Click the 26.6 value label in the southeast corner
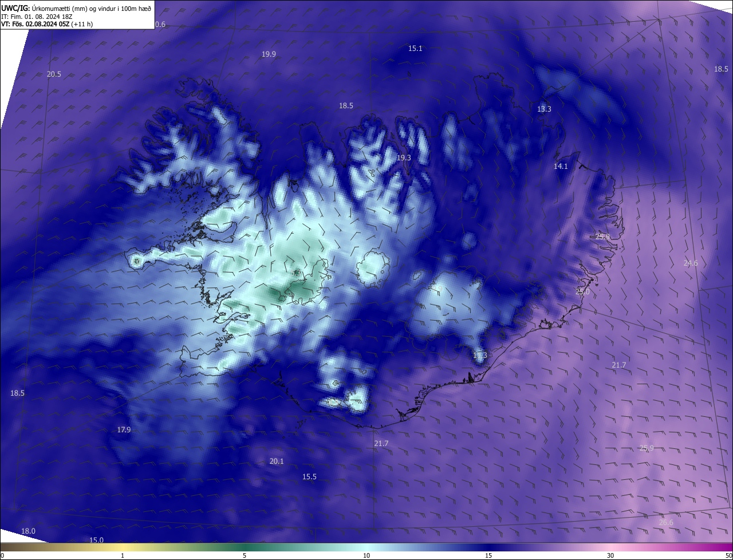 click(666, 522)
